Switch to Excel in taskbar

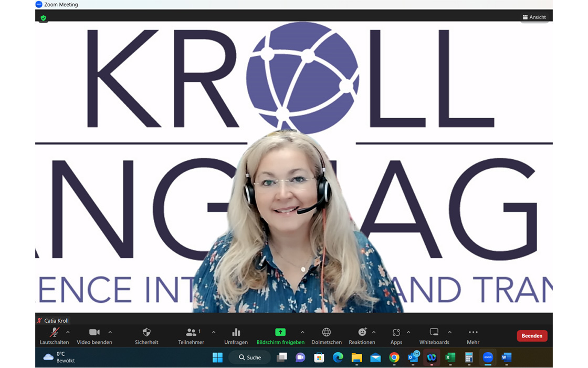click(450, 357)
